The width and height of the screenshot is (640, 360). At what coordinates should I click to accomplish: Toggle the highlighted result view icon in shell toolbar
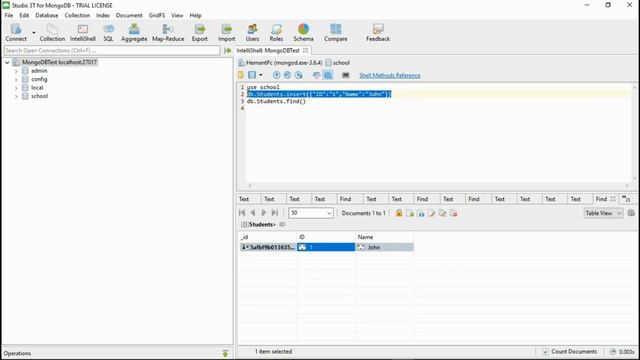click(x=328, y=75)
